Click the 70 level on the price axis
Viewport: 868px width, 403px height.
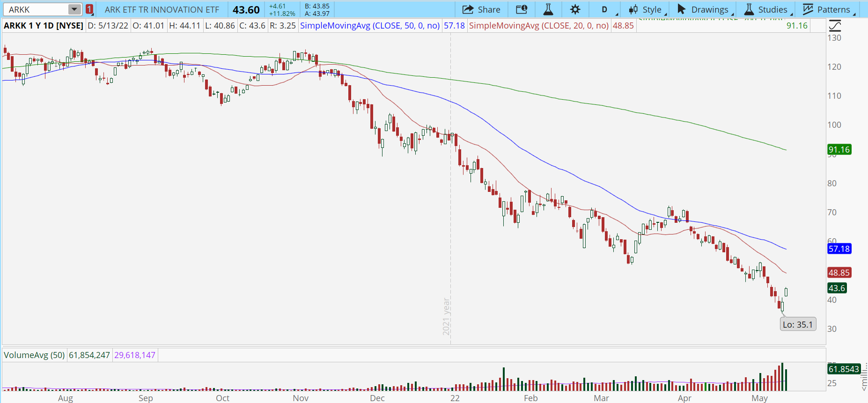point(832,212)
